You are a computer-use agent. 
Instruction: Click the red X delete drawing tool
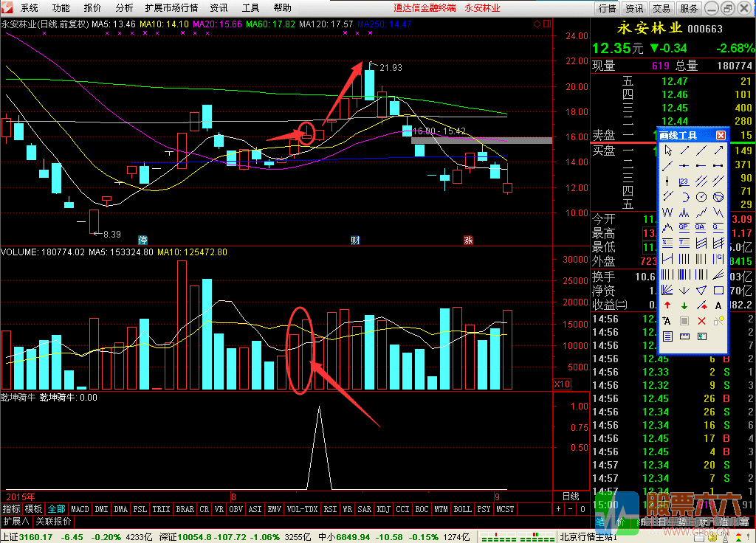point(701,321)
